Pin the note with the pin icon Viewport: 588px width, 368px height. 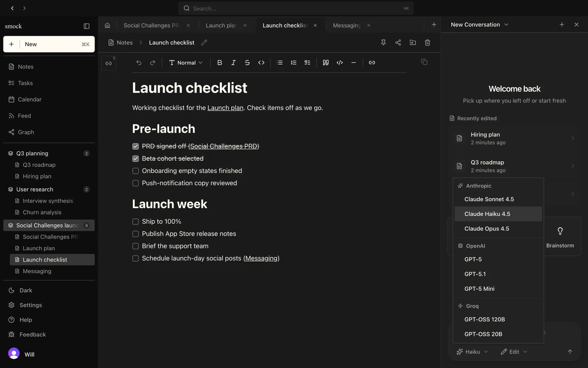[x=383, y=43]
